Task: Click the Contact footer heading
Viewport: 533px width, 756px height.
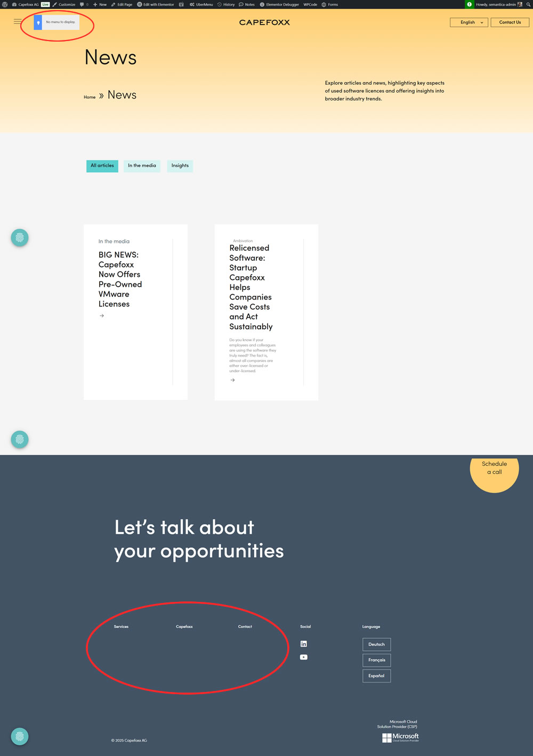Action: [x=245, y=626]
